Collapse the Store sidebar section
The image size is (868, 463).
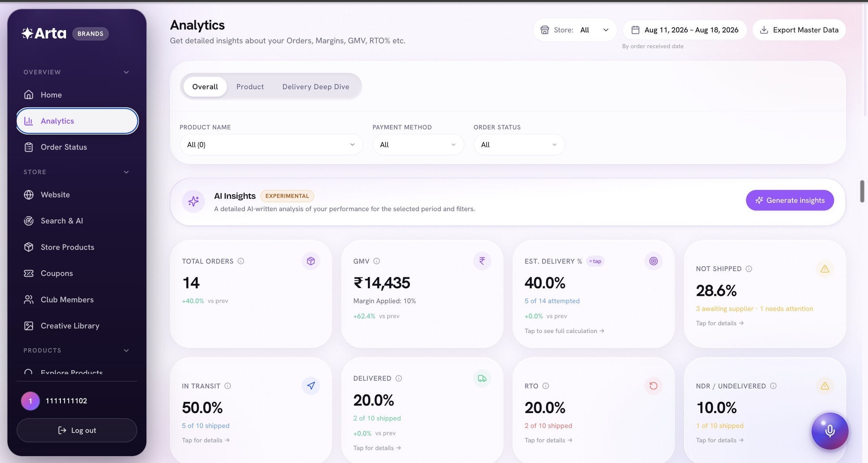pyautogui.click(x=126, y=172)
